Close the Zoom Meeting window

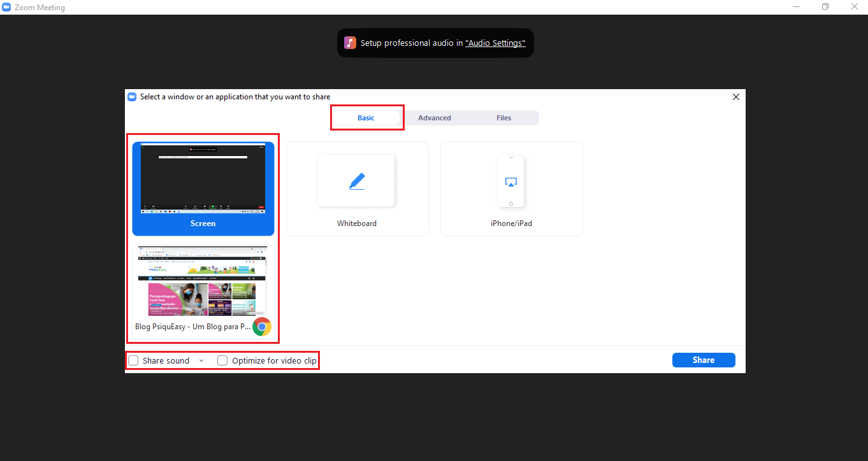854,6
